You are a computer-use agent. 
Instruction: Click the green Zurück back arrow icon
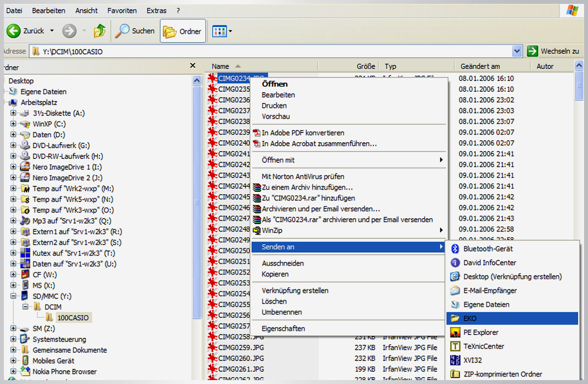point(13,31)
